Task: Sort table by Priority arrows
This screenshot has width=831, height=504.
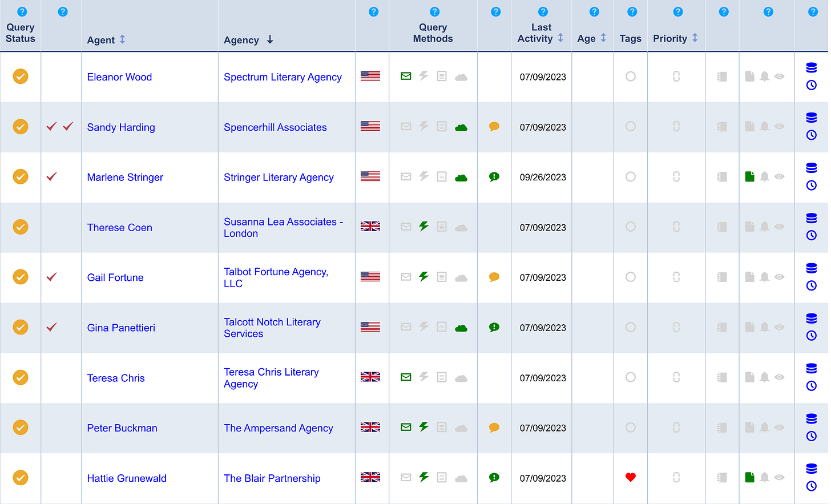Action: 695,38
